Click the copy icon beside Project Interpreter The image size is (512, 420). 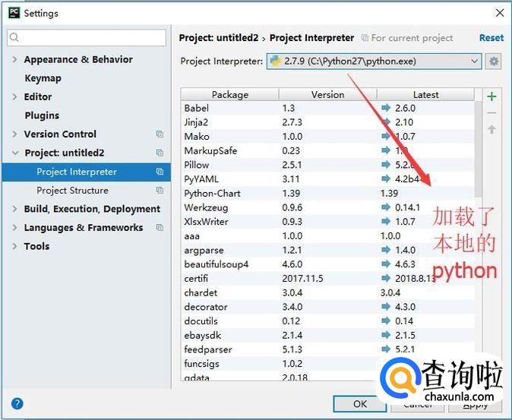click(160, 172)
